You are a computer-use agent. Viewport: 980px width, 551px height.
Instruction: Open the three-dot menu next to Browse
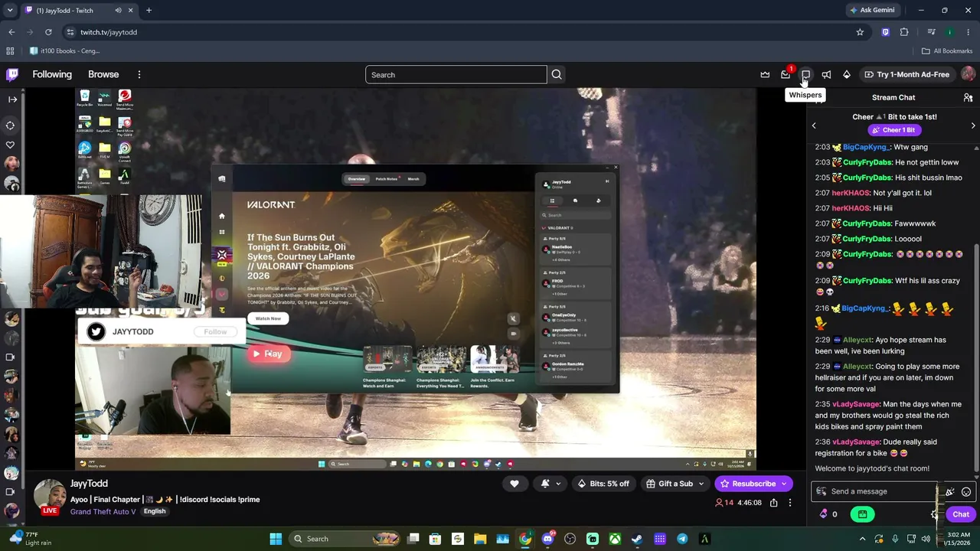pos(139,74)
